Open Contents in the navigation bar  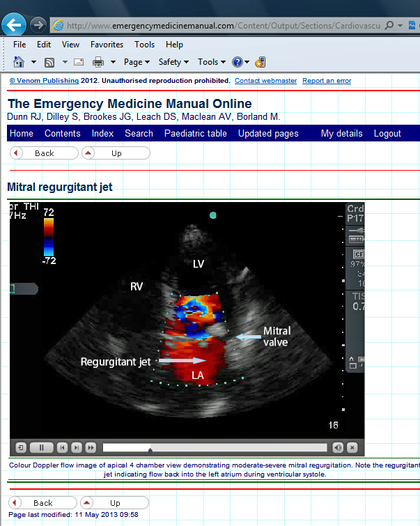(x=63, y=133)
